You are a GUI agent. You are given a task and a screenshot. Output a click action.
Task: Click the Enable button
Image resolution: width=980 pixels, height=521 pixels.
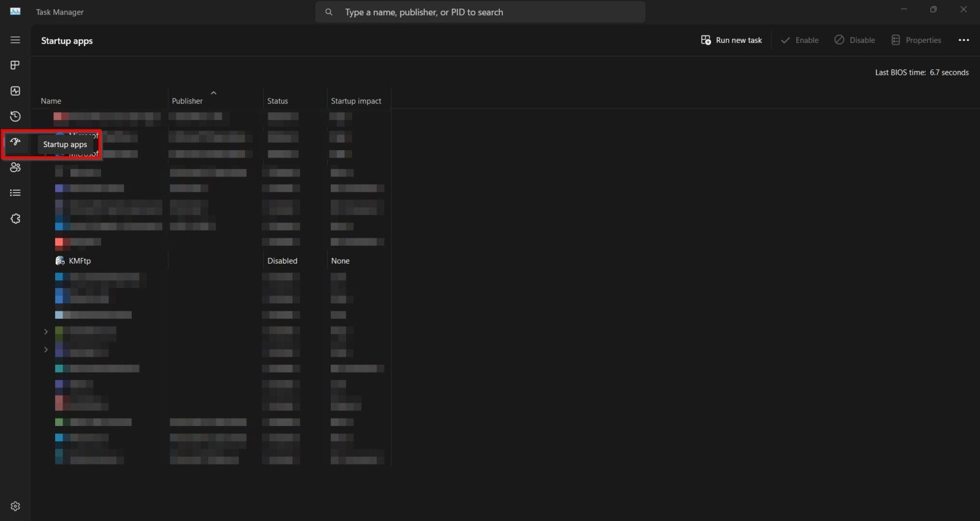[x=799, y=40]
